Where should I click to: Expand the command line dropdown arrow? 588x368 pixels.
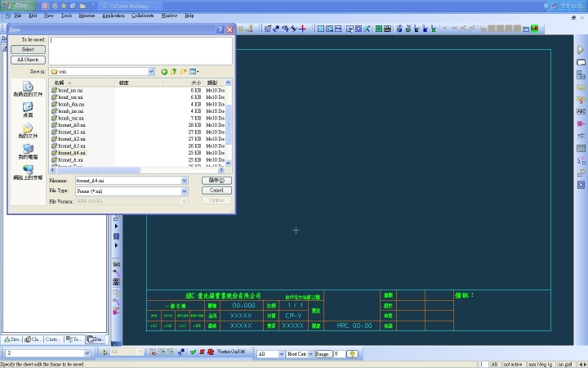coord(87,353)
